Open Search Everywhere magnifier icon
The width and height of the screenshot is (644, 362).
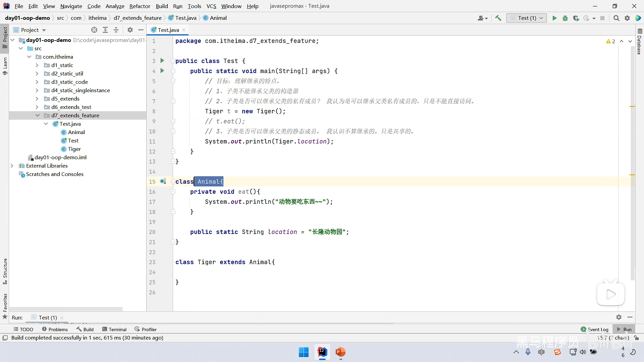coord(616,18)
